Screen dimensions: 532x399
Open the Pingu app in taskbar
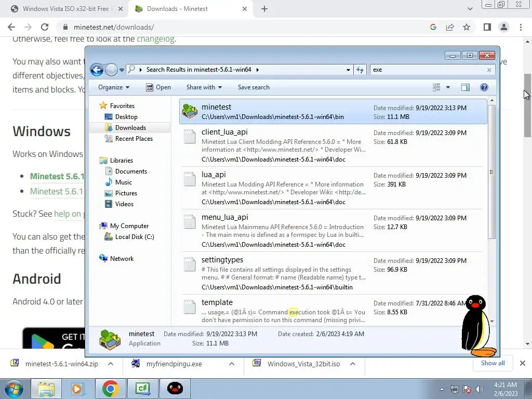175,389
